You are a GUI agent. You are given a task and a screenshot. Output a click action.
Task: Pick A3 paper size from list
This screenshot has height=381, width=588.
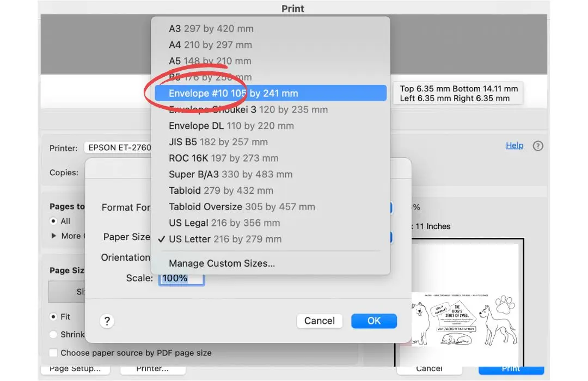211,29
